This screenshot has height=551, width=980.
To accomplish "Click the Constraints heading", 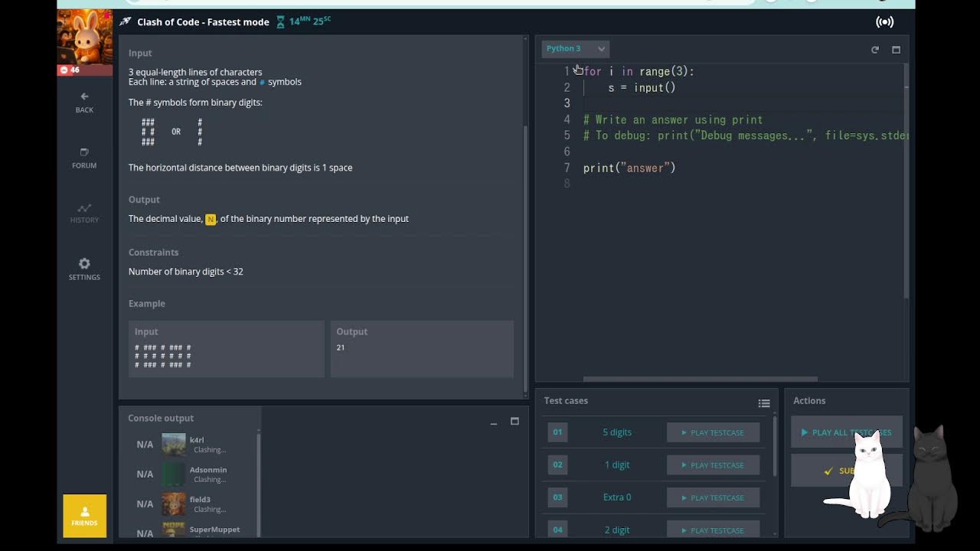I will pyautogui.click(x=153, y=253).
